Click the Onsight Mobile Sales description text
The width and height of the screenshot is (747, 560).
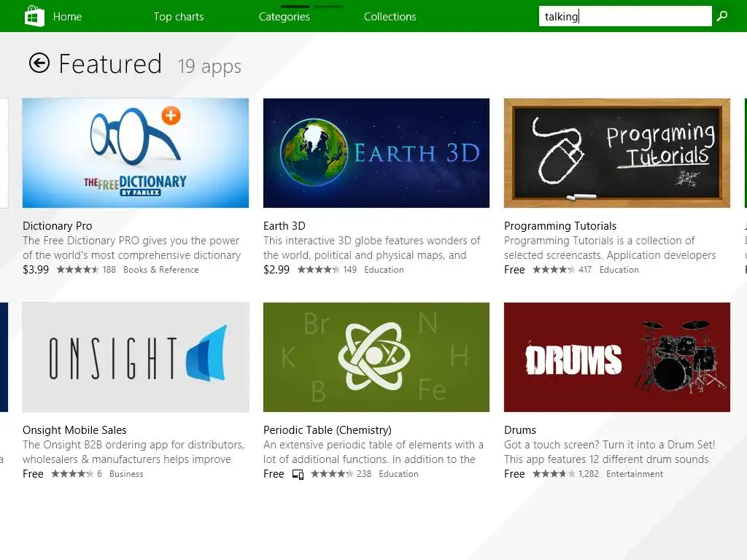click(x=133, y=452)
